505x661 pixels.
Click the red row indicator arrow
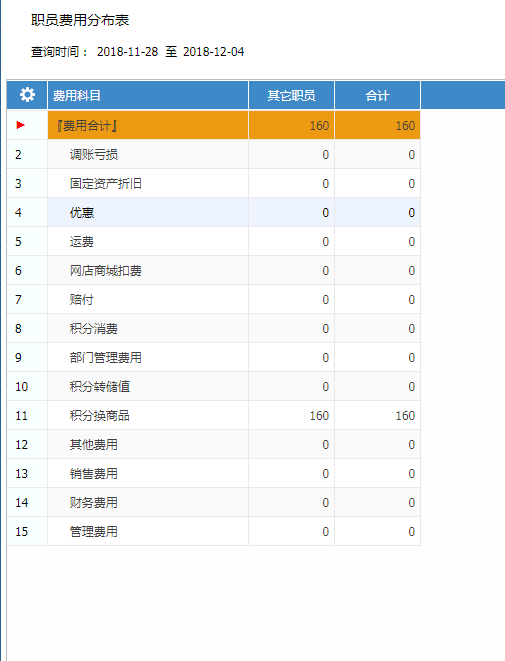click(20, 125)
